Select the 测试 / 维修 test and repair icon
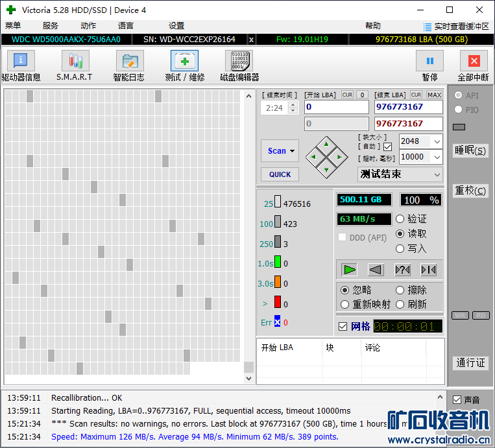Screen dimensions: 495x448 185,60
